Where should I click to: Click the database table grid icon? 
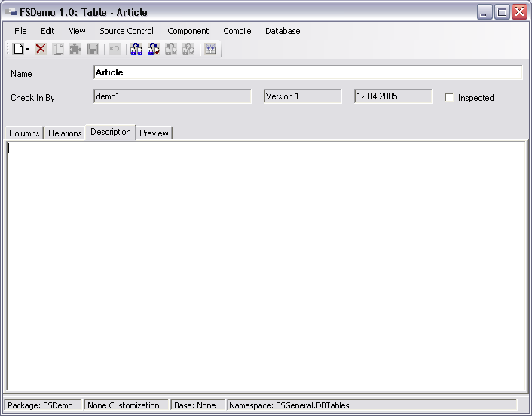210,49
